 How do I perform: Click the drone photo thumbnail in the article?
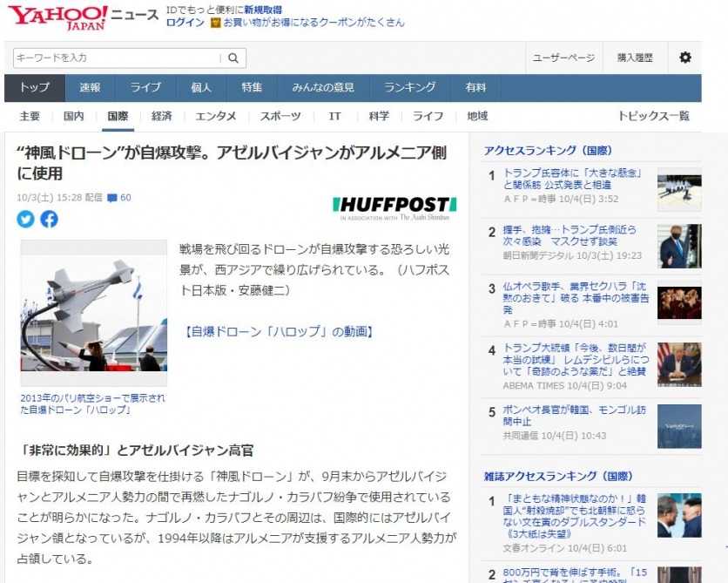93,313
